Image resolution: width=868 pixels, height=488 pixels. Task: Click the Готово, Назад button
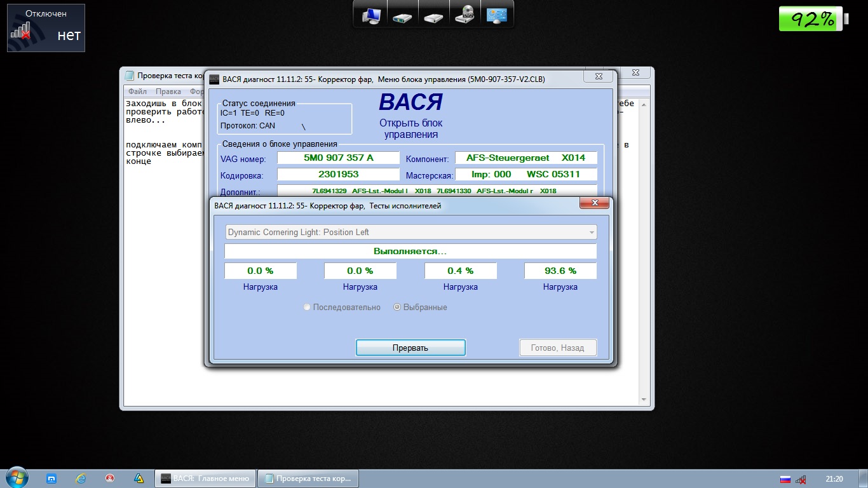click(557, 348)
